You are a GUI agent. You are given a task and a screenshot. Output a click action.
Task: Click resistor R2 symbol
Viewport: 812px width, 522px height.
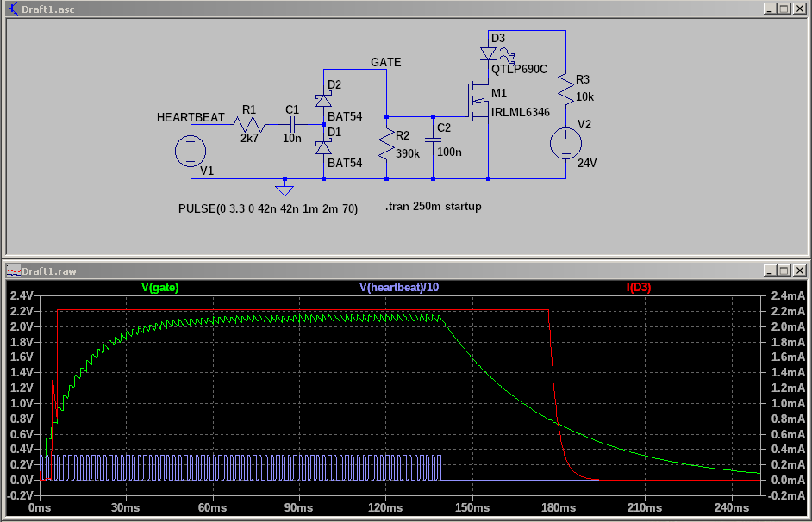pos(386,144)
